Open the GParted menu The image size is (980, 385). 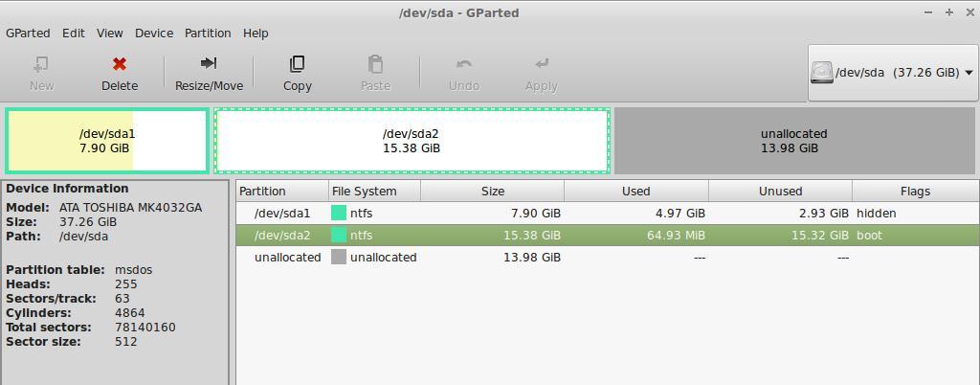[28, 33]
